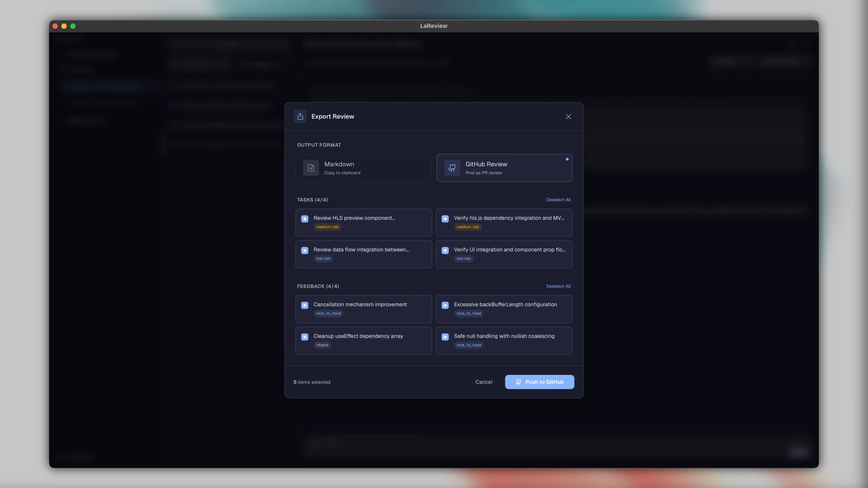868x488 pixels.
Task: Select the GitHub Review output format
Action: (x=504, y=168)
